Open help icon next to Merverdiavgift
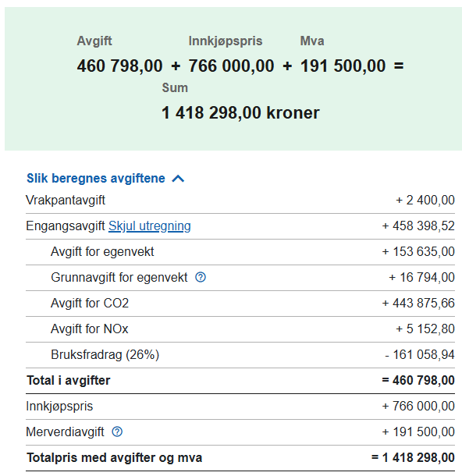The image size is (462, 476). pos(117,432)
